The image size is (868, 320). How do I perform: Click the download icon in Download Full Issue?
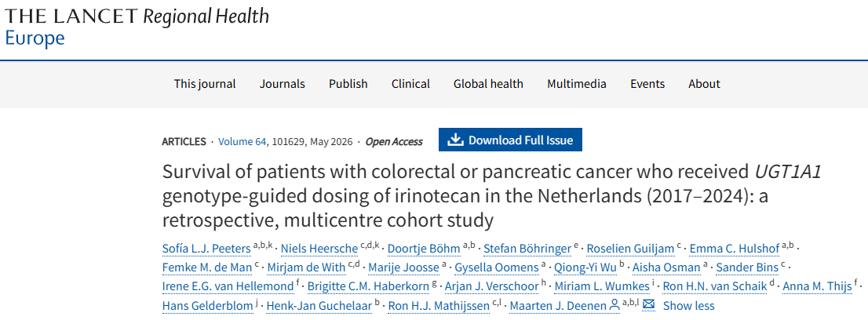[455, 140]
